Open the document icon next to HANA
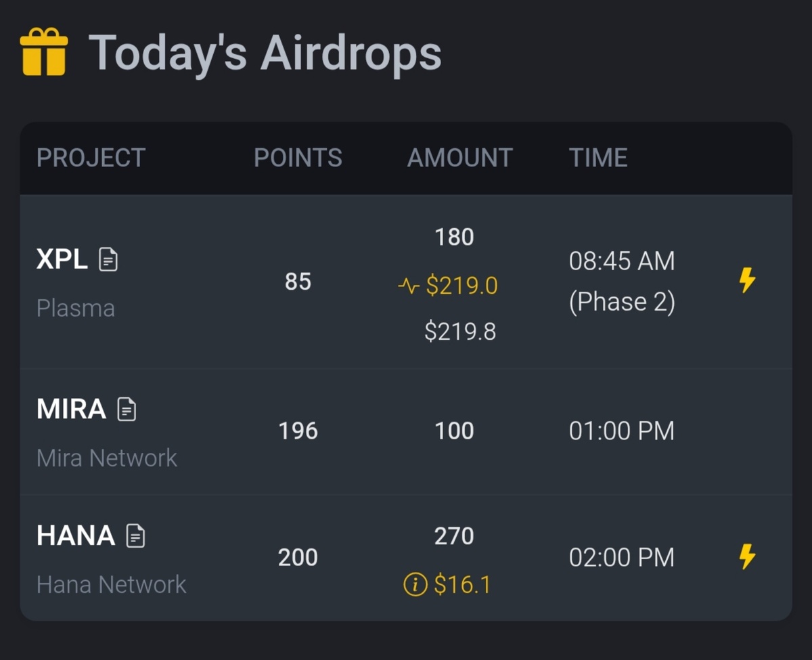This screenshot has width=812, height=660. (x=136, y=535)
